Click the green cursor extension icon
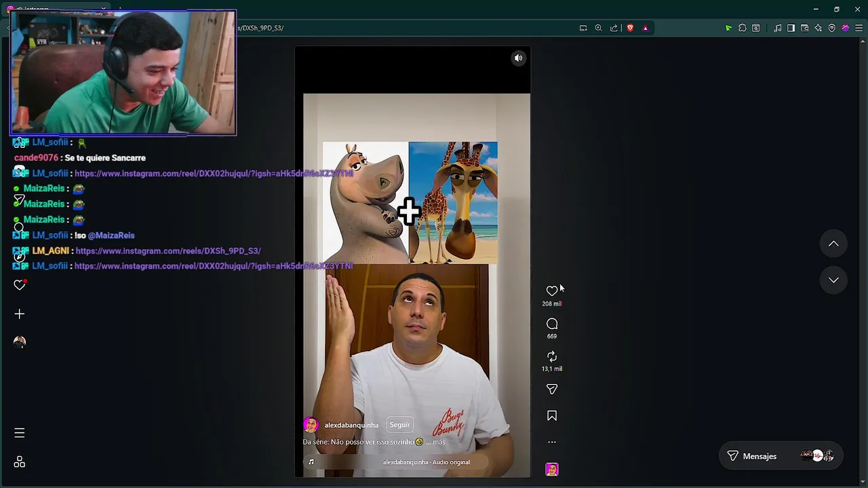 coord(728,28)
